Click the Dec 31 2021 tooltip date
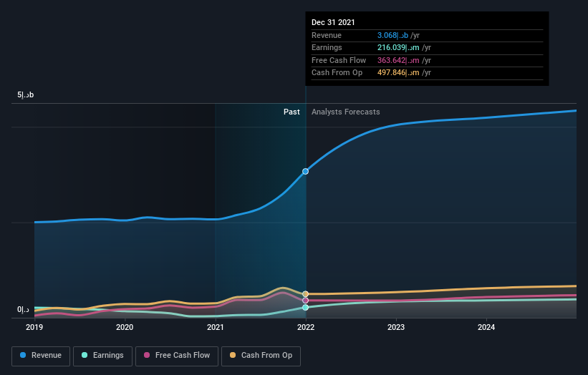The width and height of the screenshot is (588, 375). pyautogui.click(x=333, y=22)
